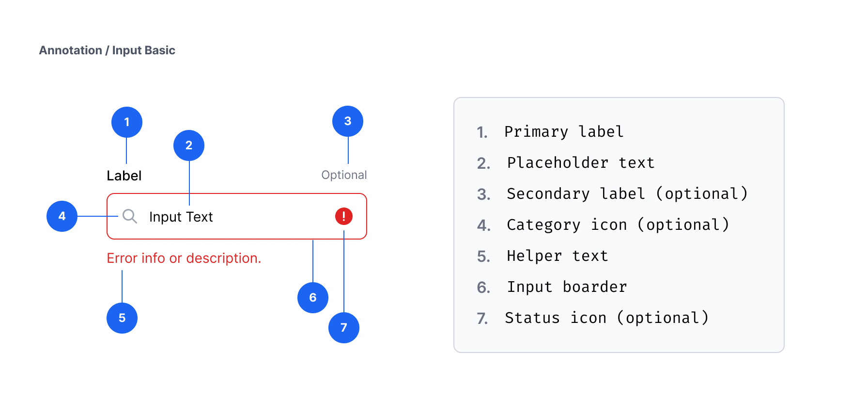Click the search magnifier icon in input
868x417 pixels.
[x=129, y=216]
